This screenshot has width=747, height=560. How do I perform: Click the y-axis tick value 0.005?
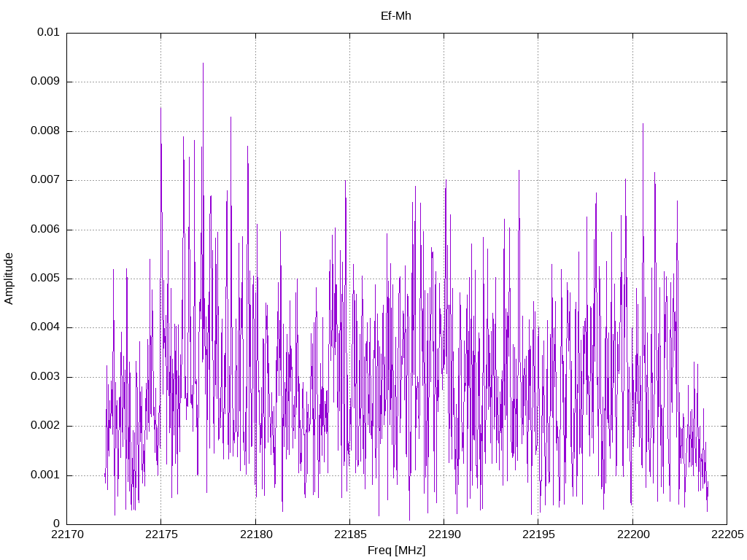tap(45, 279)
